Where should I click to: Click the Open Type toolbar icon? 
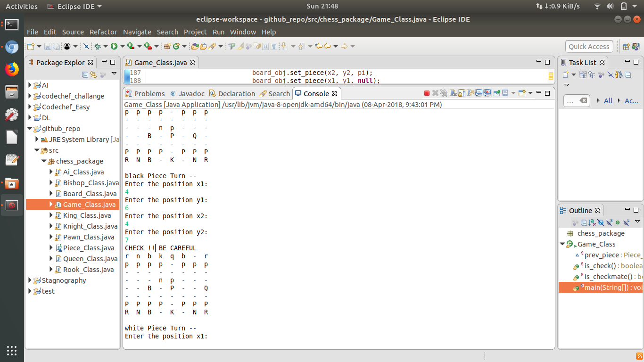point(195,46)
